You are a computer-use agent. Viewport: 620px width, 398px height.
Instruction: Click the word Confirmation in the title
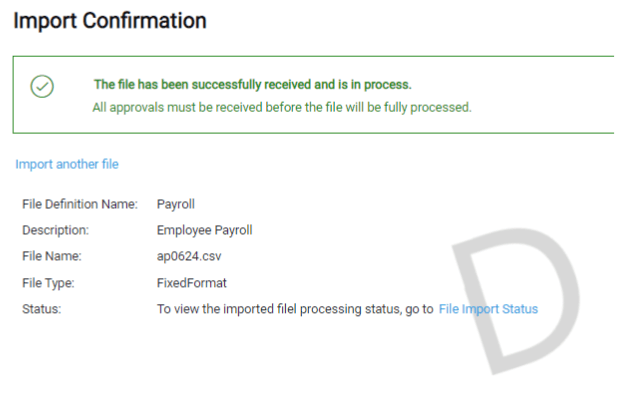pyautogui.click(x=145, y=21)
